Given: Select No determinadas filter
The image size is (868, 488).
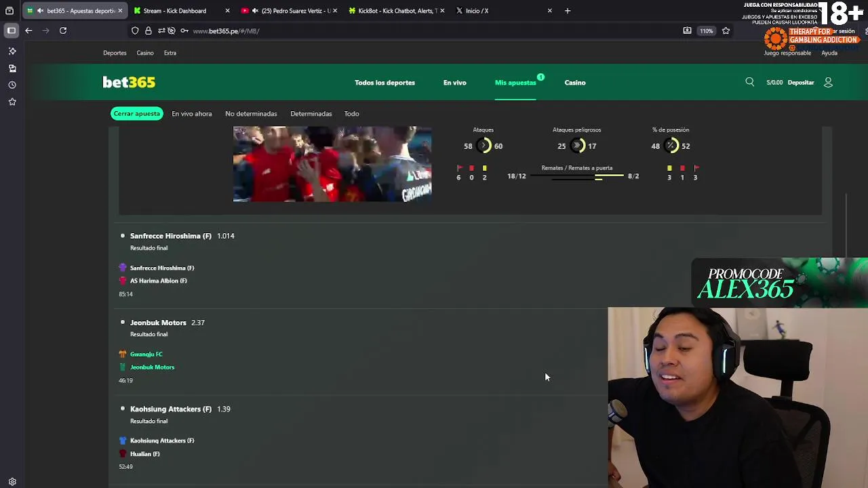Looking at the screenshot, I should tap(251, 114).
